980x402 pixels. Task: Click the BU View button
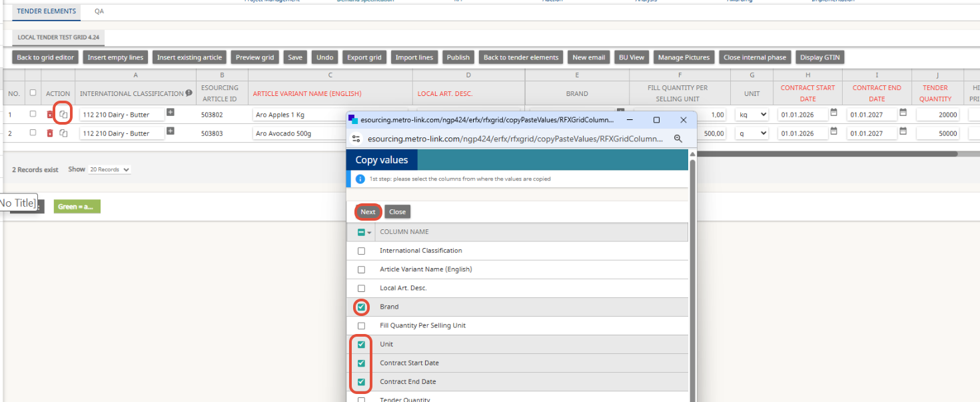[x=632, y=57]
